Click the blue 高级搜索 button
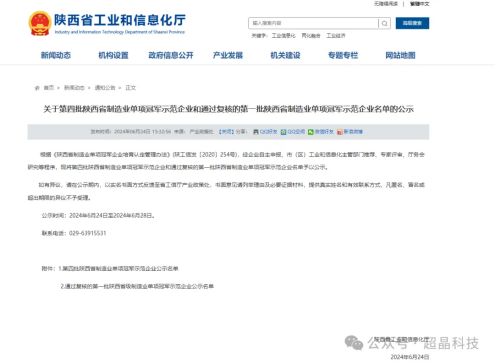 click(x=412, y=23)
